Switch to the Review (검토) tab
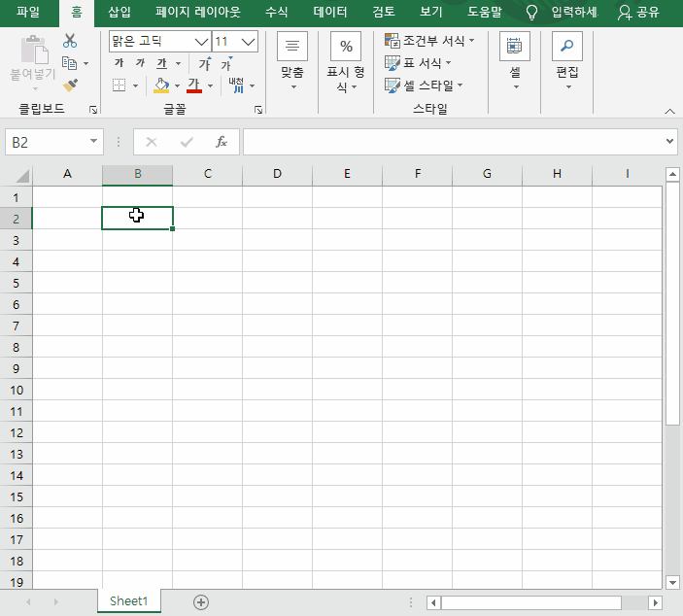Screen dimensions: 683x616 (384, 12)
